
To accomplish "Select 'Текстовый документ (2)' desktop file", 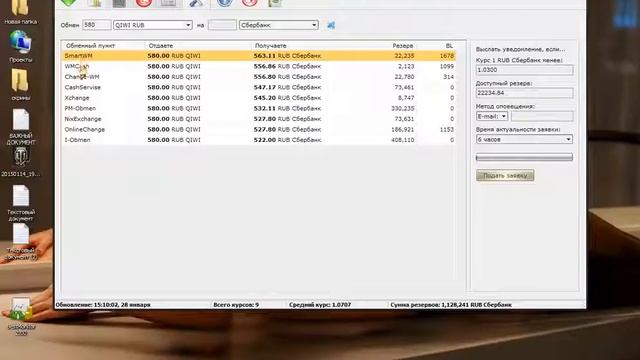I will pos(21,242).
